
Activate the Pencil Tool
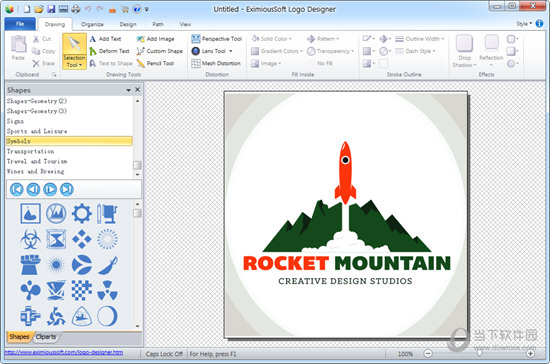point(155,63)
